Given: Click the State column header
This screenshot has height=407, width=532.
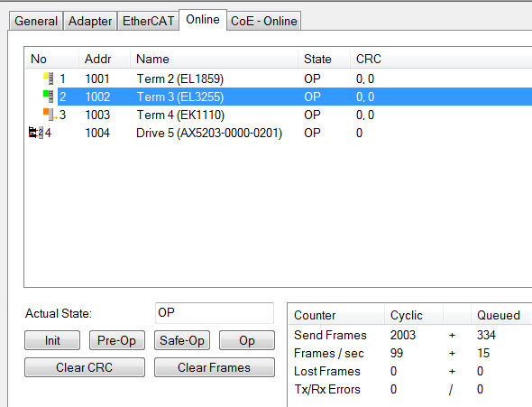Looking at the screenshot, I should pos(324,59).
